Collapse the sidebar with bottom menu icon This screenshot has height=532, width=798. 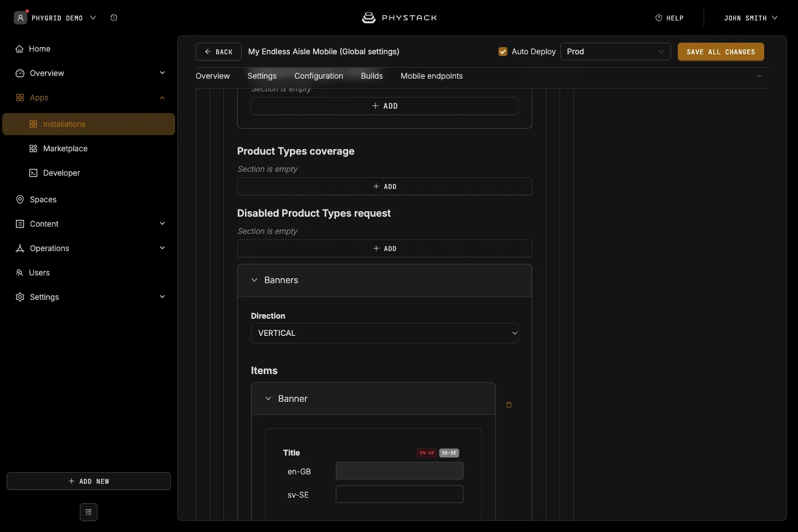pyautogui.click(x=89, y=512)
